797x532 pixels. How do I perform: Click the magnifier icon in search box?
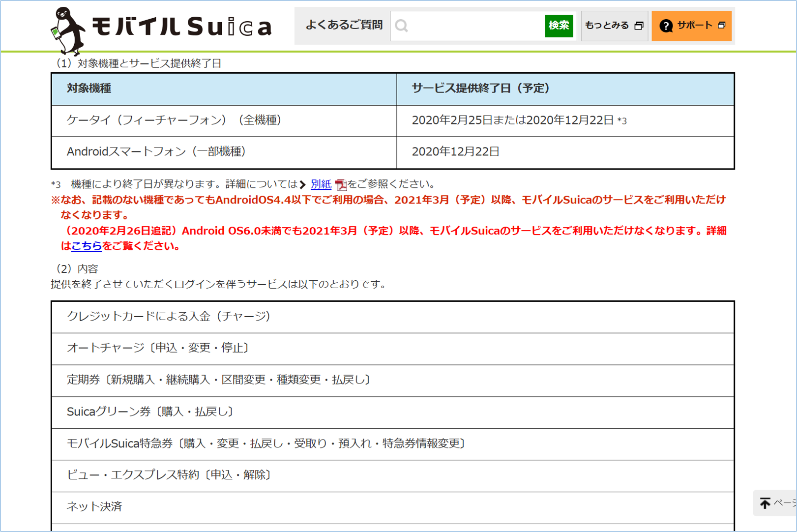402,26
